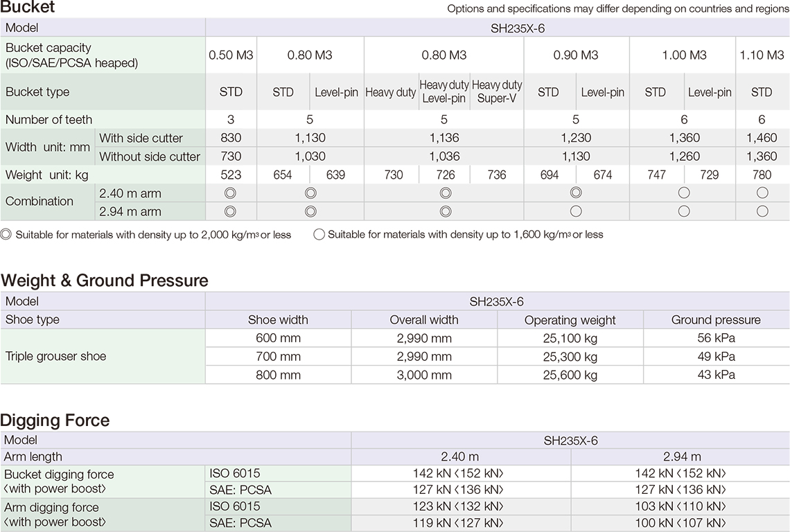Screen dimensions: 790x532
Task: Select 0.50 M3 bucket's 2.40 m arm circle
Action: pyautogui.click(x=231, y=193)
